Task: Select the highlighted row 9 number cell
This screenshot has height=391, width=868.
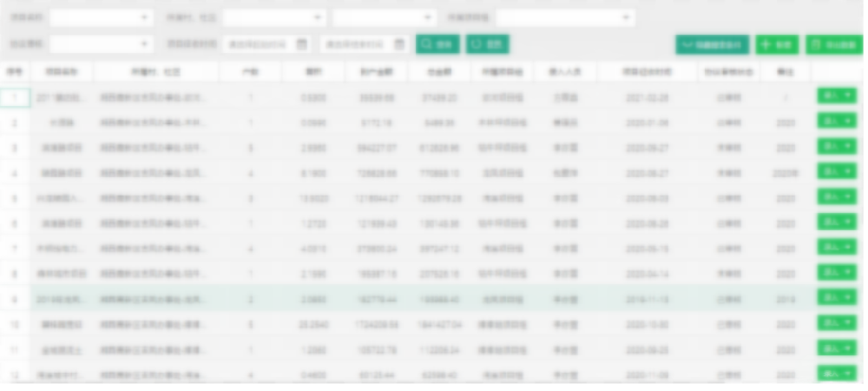Action: pos(15,300)
